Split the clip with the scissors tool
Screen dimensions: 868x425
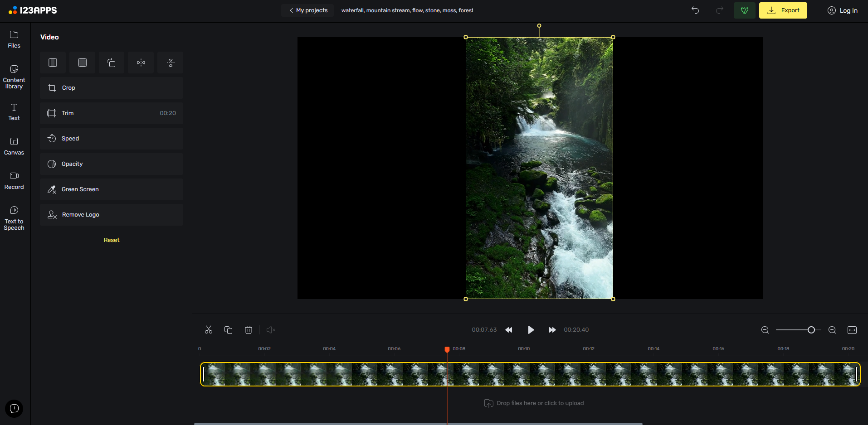209,330
